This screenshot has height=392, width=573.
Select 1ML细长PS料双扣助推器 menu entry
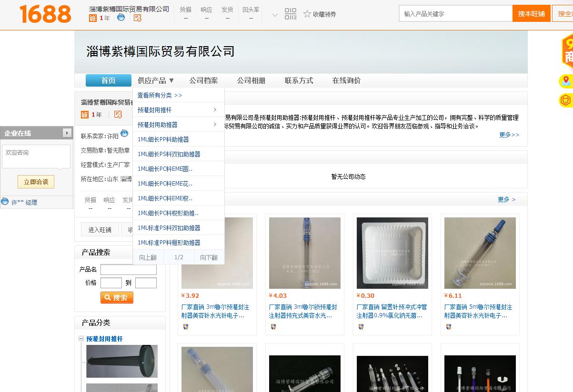(x=179, y=154)
